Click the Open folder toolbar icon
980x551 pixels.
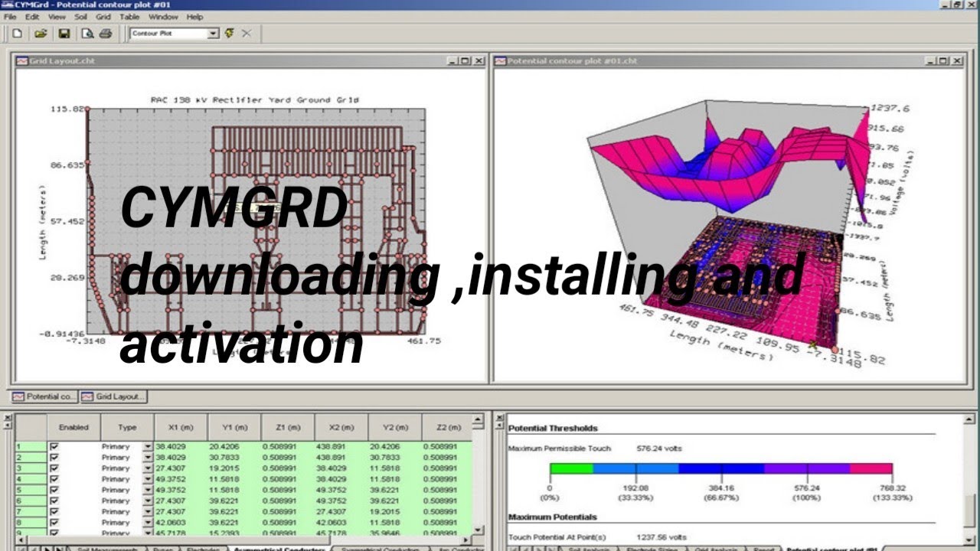point(41,34)
